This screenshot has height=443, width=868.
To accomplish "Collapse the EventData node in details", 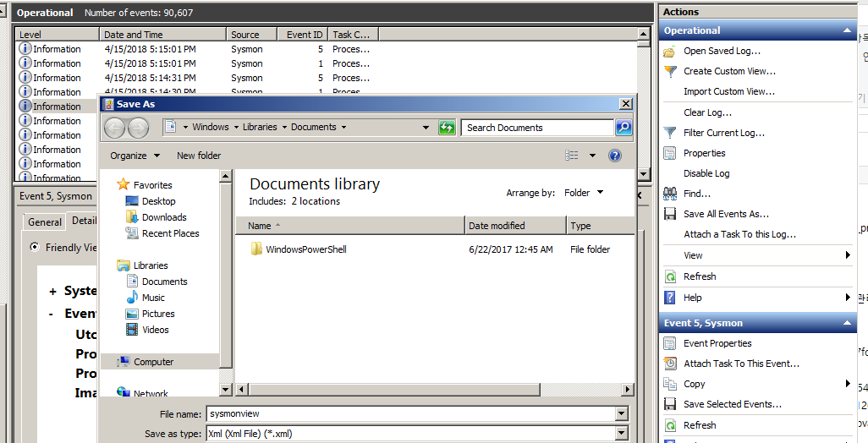I will click(x=51, y=314).
